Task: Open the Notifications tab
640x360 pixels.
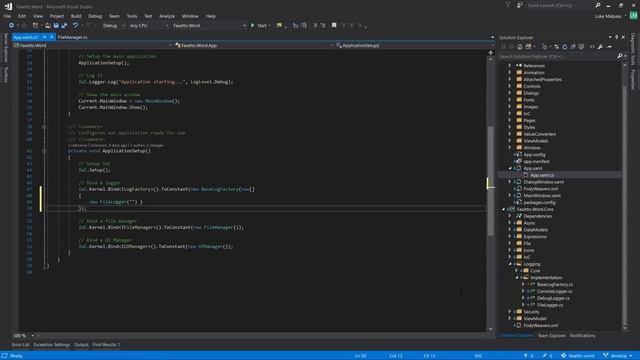Action: pyautogui.click(x=582, y=336)
